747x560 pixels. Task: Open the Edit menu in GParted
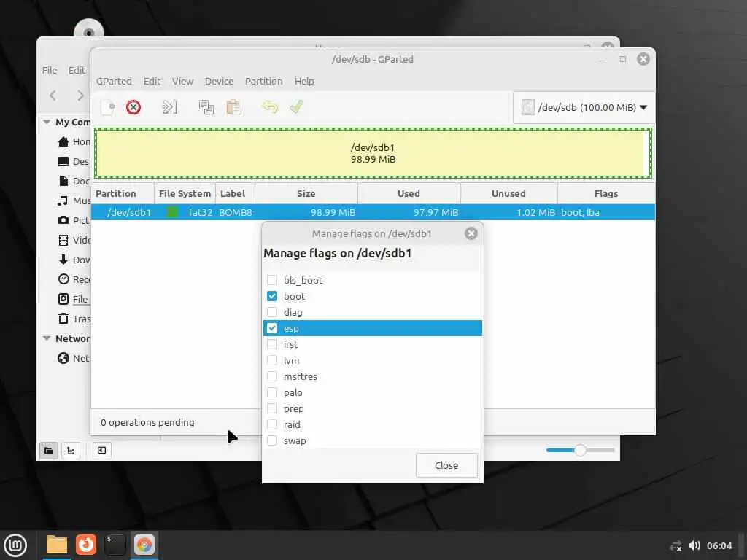tap(152, 82)
